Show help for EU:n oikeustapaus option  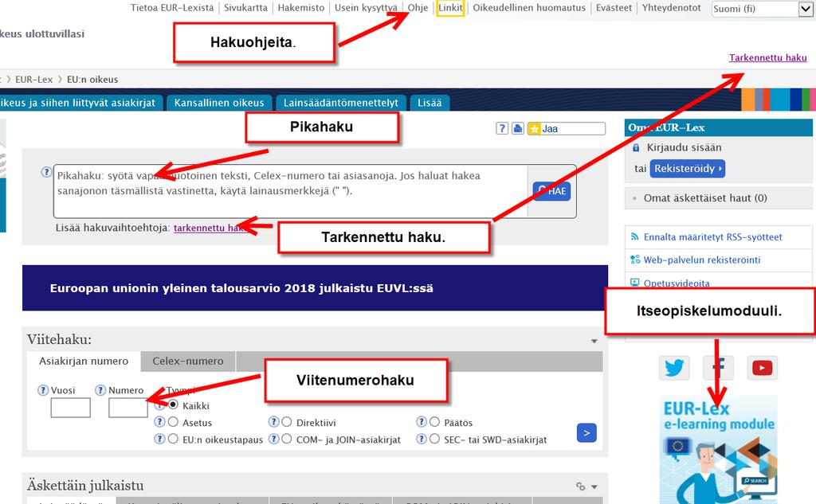[159, 439]
